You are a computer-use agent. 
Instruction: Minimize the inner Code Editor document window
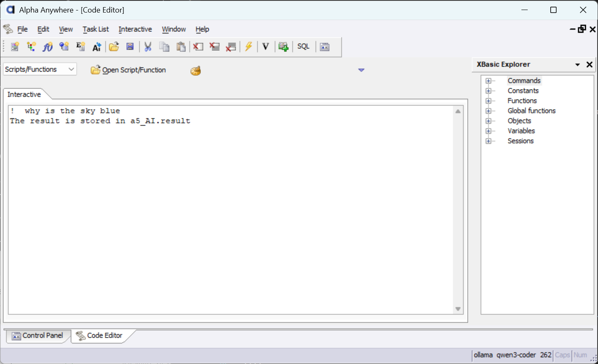coord(572,29)
